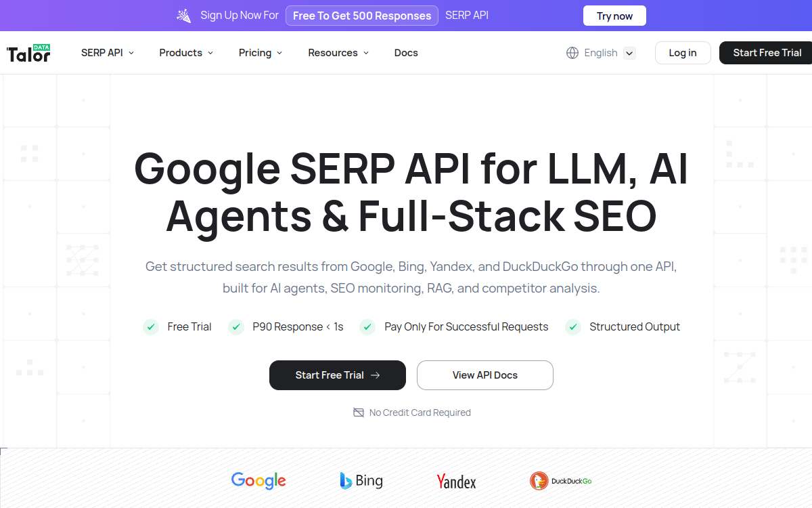Click the Yandex logo

[x=456, y=482]
